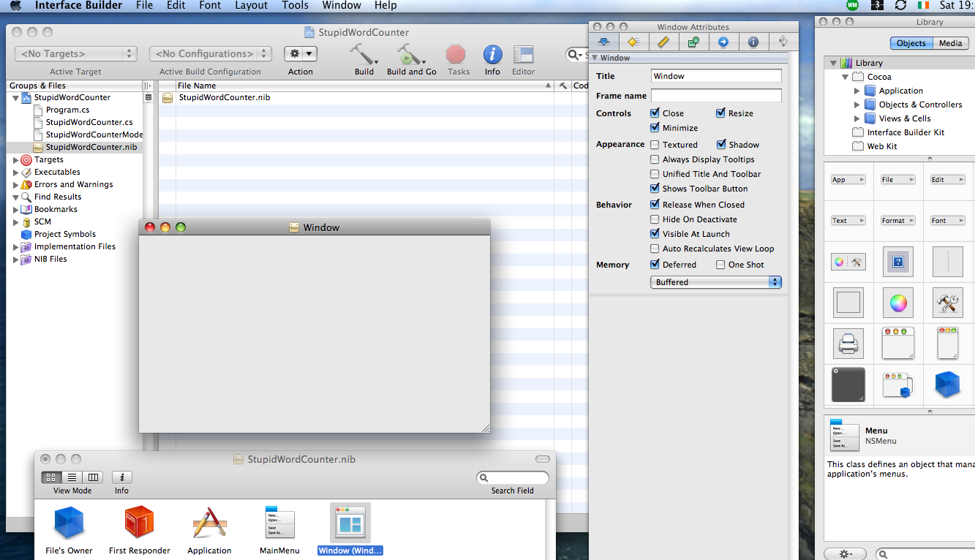Pick the dark HUD panel library object
This screenshot has height=560, width=975.
click(x=848, y=385)
